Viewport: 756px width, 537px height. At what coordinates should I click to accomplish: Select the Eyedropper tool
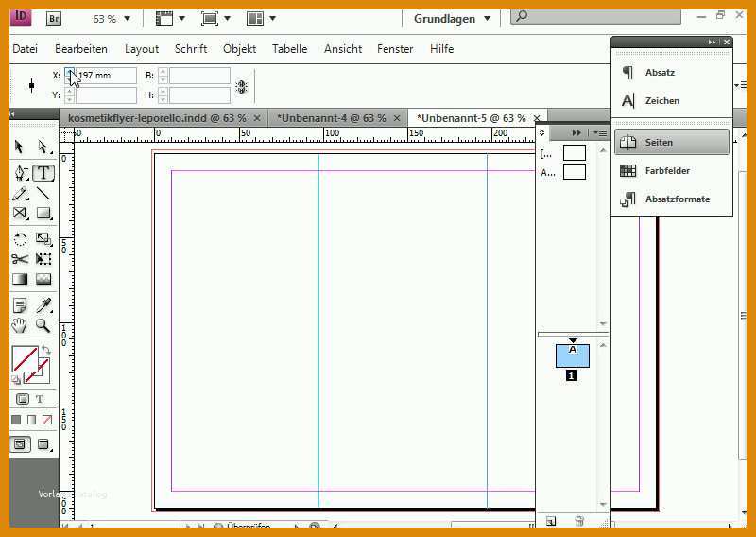pyautogui.click(x=43, y=305)
